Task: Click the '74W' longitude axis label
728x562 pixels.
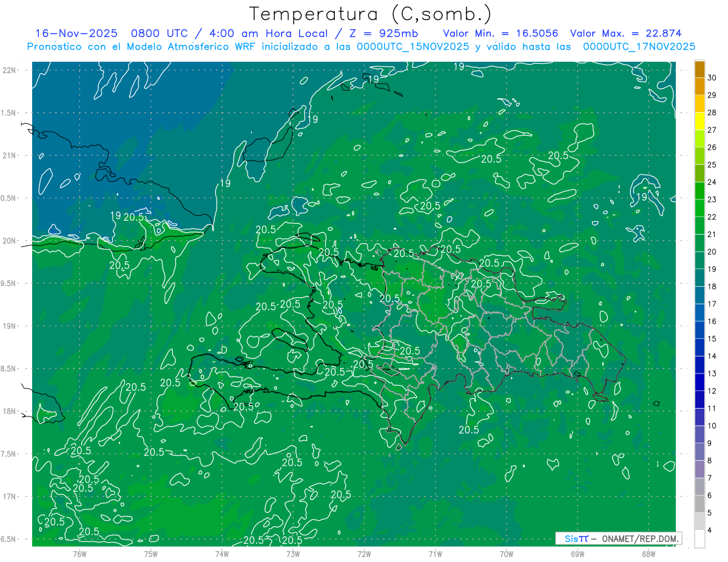Action: click(x=222, y=554)
